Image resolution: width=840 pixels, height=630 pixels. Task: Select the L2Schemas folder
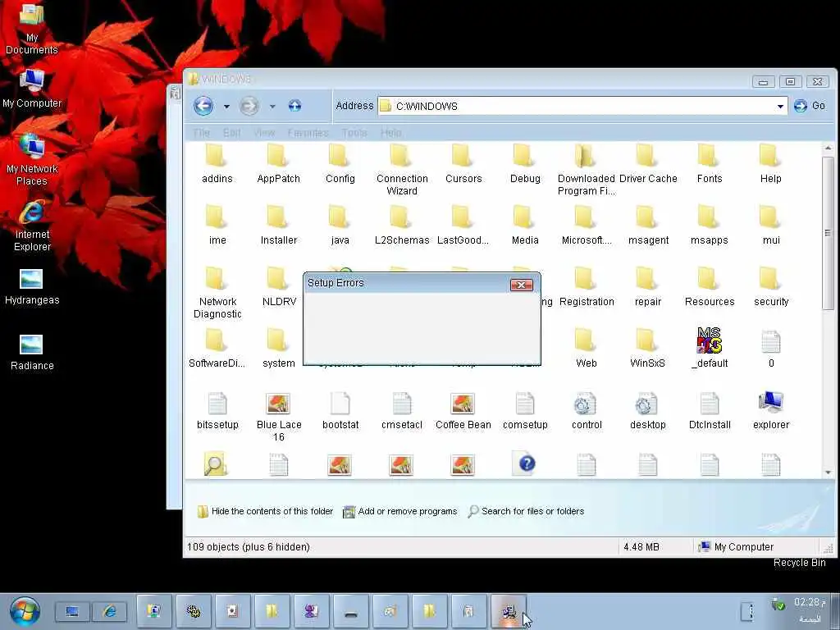tap(402, 226)
